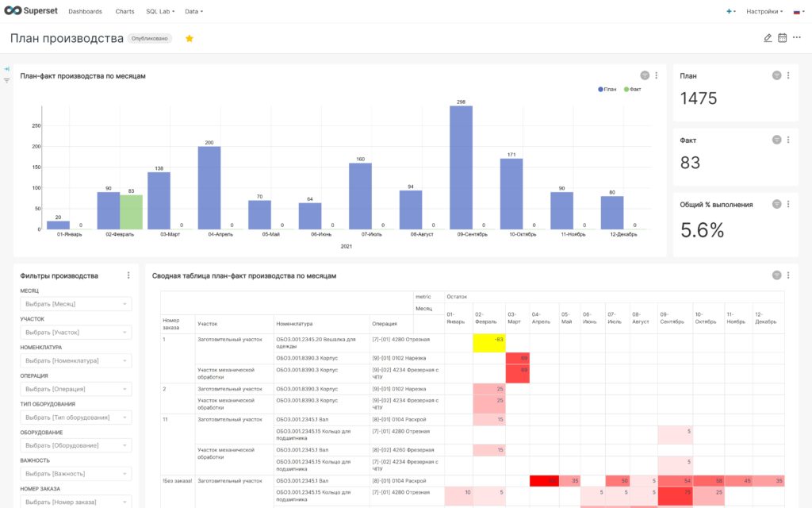Image resolution: width=812 pixels, height=508 pixels.
Task: Collapse the filter sidebar arrow icon
Action: point(6,68)
